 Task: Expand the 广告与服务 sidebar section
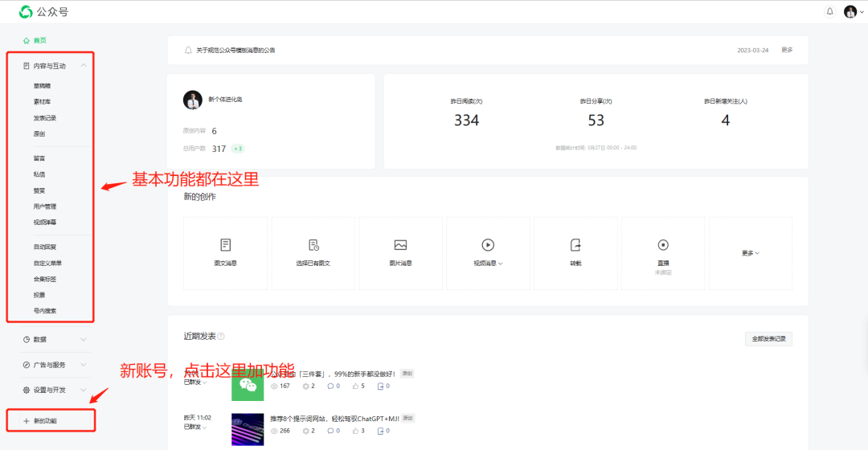(84, 365)
